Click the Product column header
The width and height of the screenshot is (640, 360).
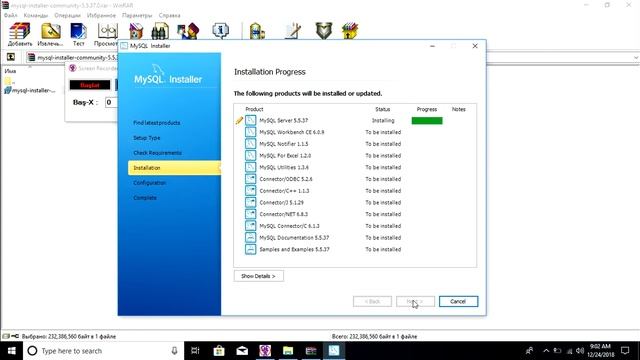(254, 109)
